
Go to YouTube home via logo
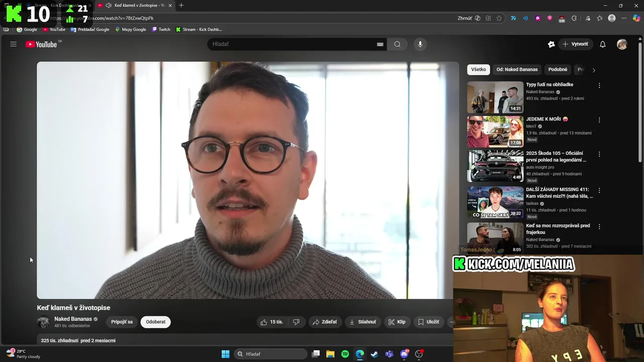(x=41, y=44)
